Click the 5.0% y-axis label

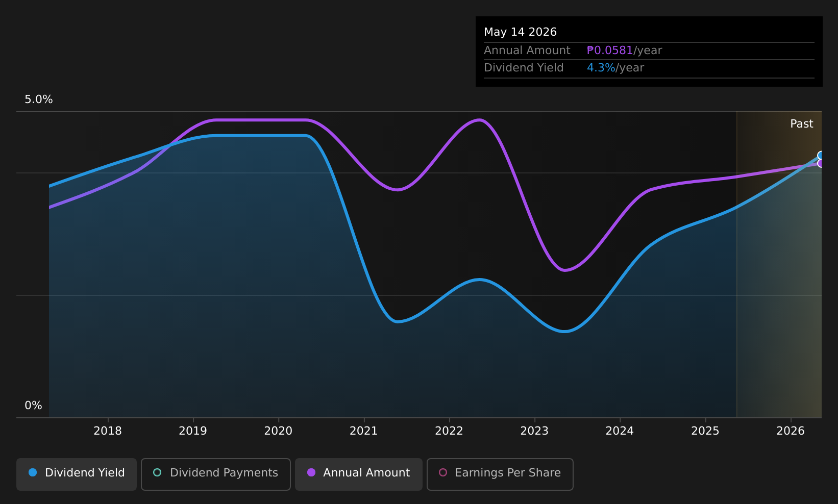tap(39, 99)
